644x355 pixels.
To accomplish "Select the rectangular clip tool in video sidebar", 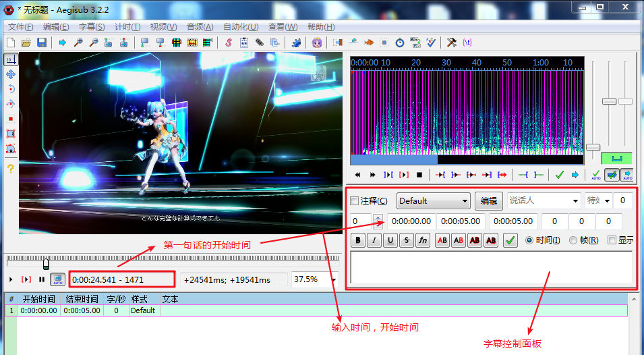I will point(10,134).
